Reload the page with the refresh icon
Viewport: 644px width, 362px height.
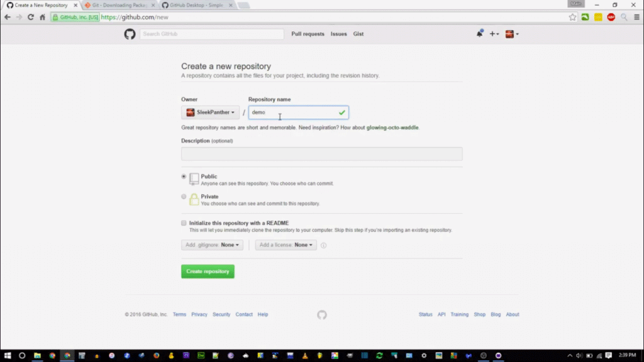click(31, 17)
